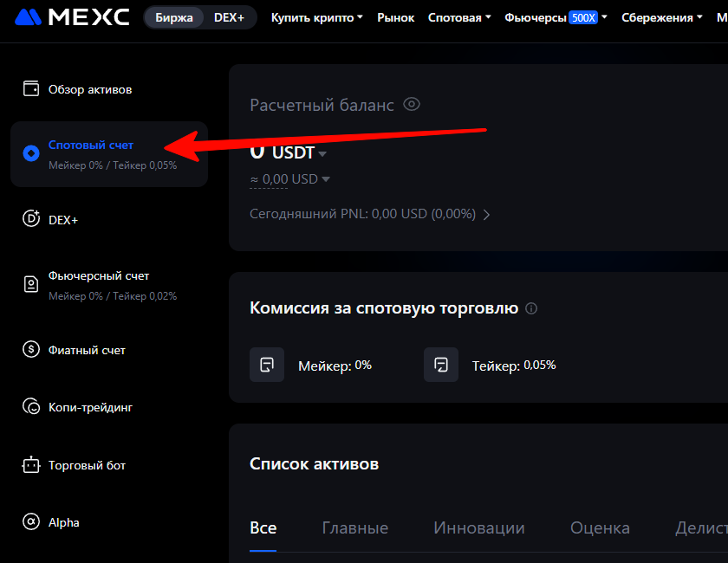Open the Фьючерсный счет document icon
This screenshot has width=728, height=563.
31,283
